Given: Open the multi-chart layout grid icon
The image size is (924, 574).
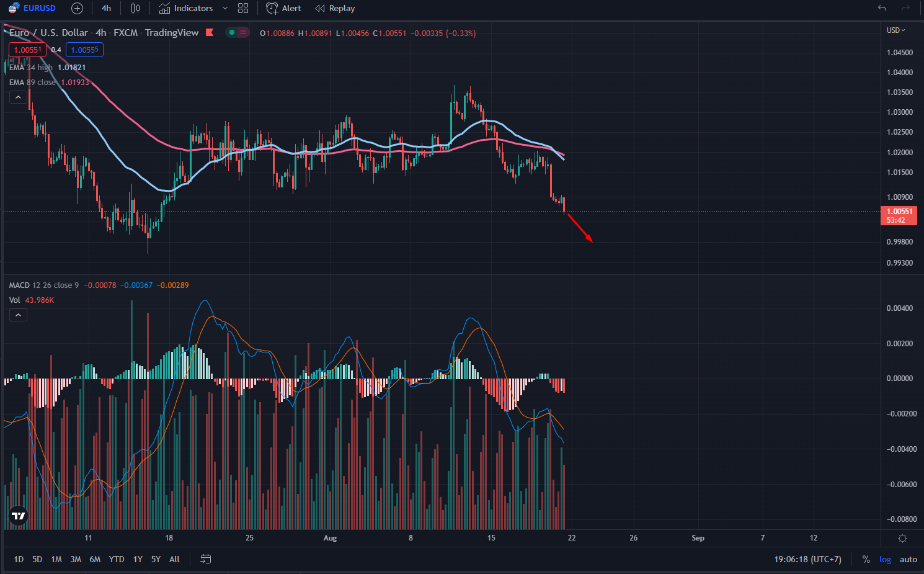Looking at the screenshot, I should (242, 8).
